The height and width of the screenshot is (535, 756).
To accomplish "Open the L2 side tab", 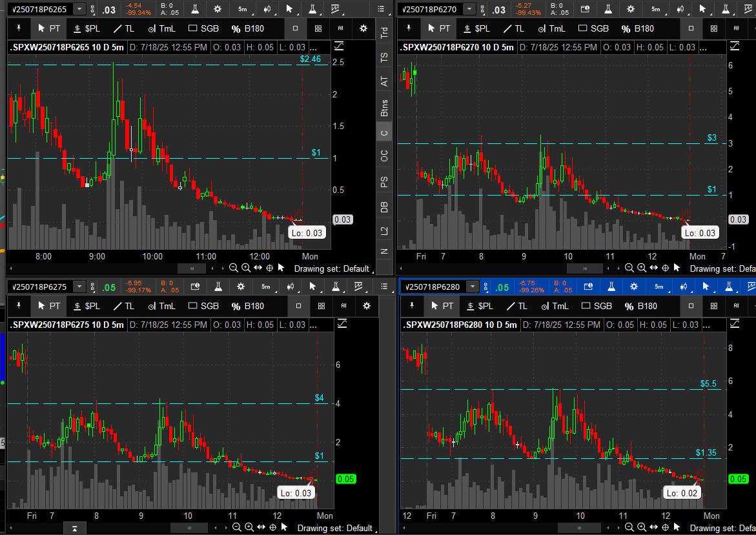I will tap(384, 230).
